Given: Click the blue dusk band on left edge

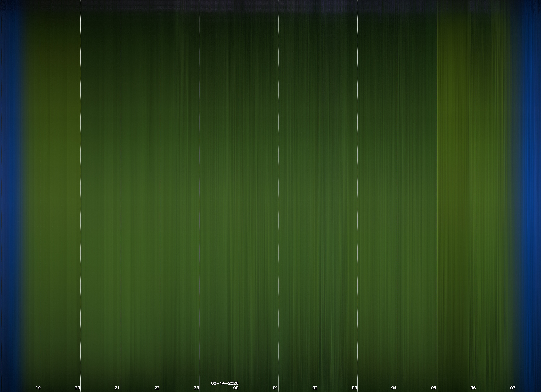Looking at the screenshot, I should 11,191.
